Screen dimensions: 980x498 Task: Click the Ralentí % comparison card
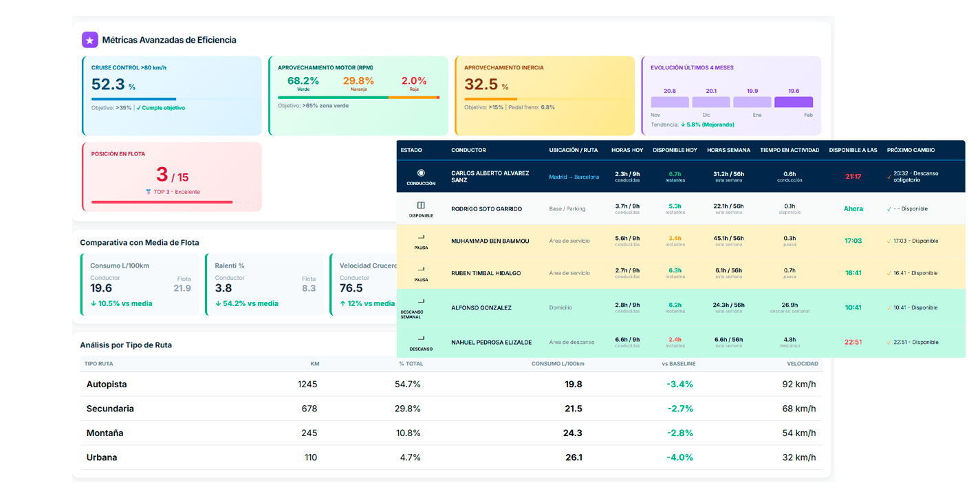[264, 285]
